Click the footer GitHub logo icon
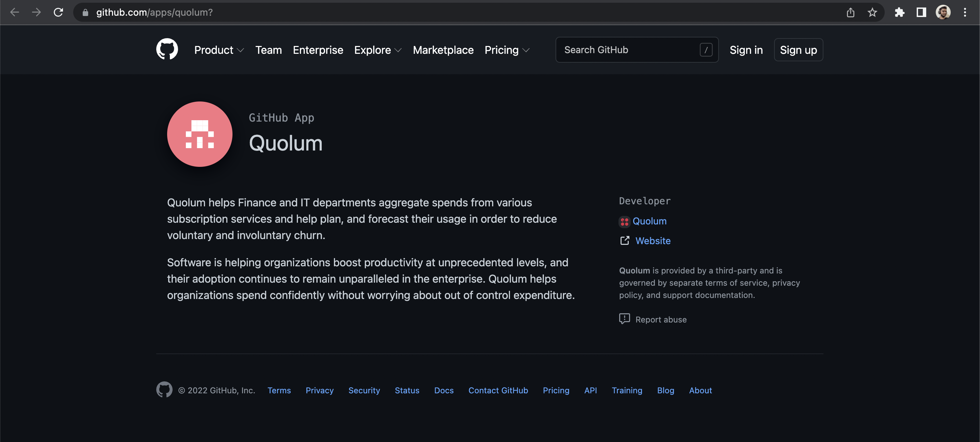 point(164,390)
